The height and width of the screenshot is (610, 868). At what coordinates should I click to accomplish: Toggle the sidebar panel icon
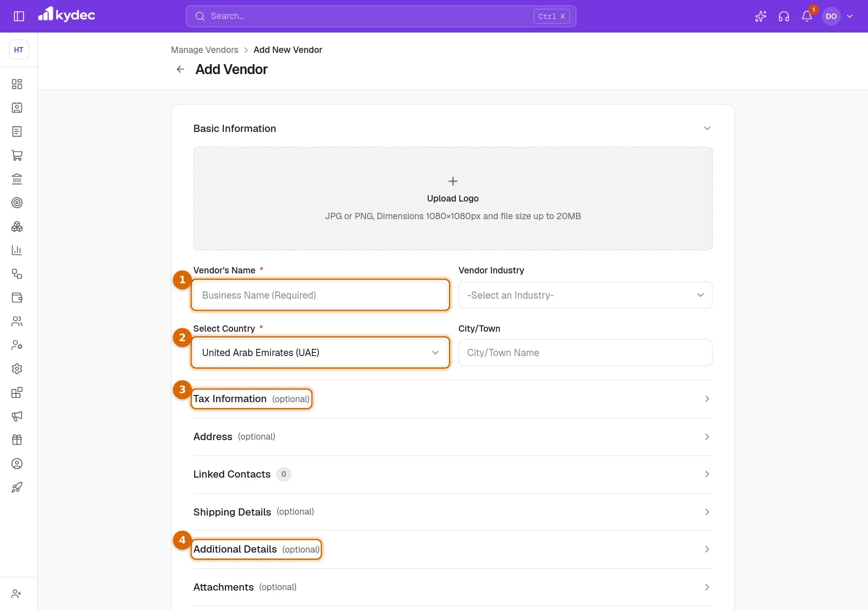tap(19, 16)
